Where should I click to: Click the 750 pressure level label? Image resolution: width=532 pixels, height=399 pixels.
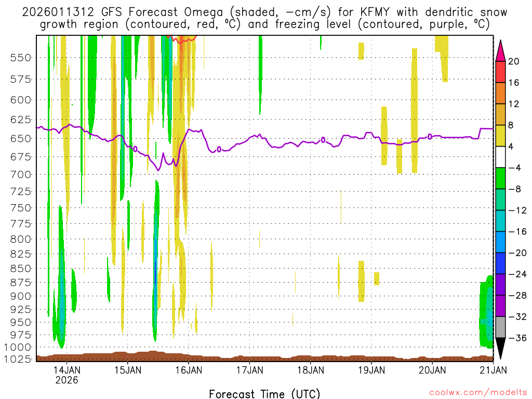[x=20, y=208]
